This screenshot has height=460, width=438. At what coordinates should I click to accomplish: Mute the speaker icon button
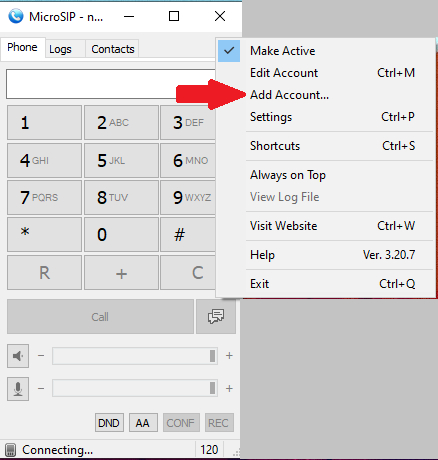pos(18,356)
